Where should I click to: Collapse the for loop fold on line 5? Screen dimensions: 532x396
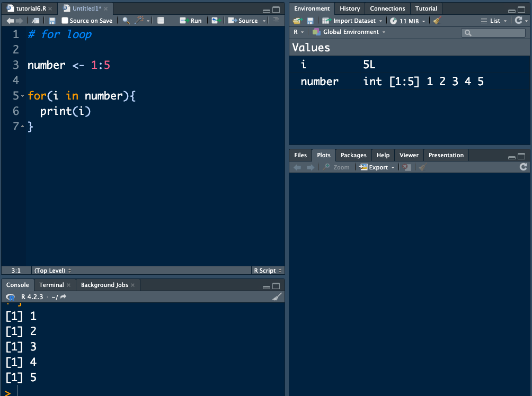point(22,96)
